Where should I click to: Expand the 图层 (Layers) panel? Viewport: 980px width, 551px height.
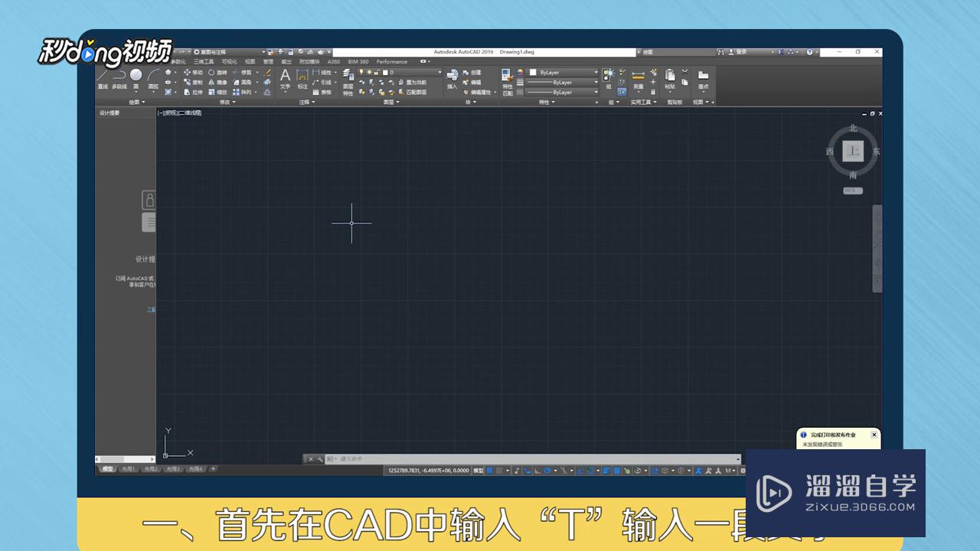point(391,102)
